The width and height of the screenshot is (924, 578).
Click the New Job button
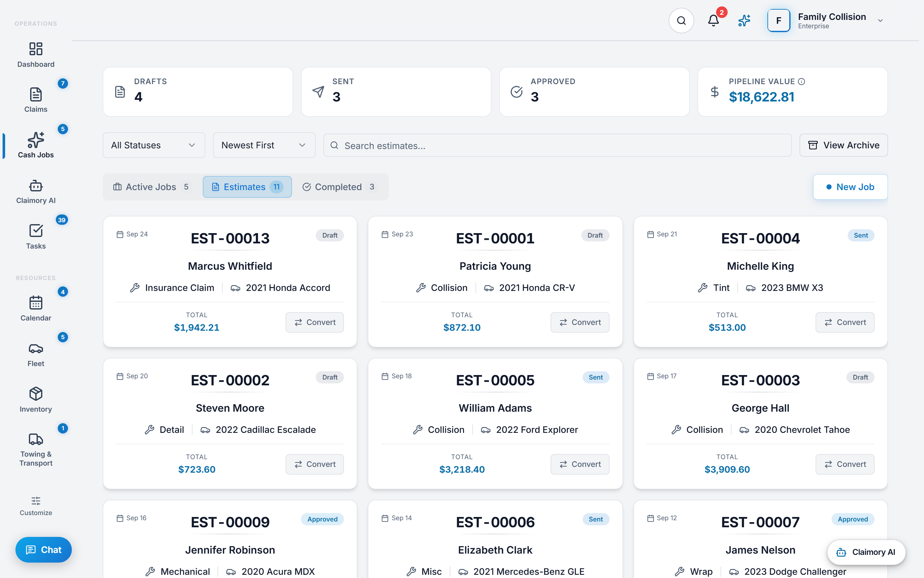[850, 187]
